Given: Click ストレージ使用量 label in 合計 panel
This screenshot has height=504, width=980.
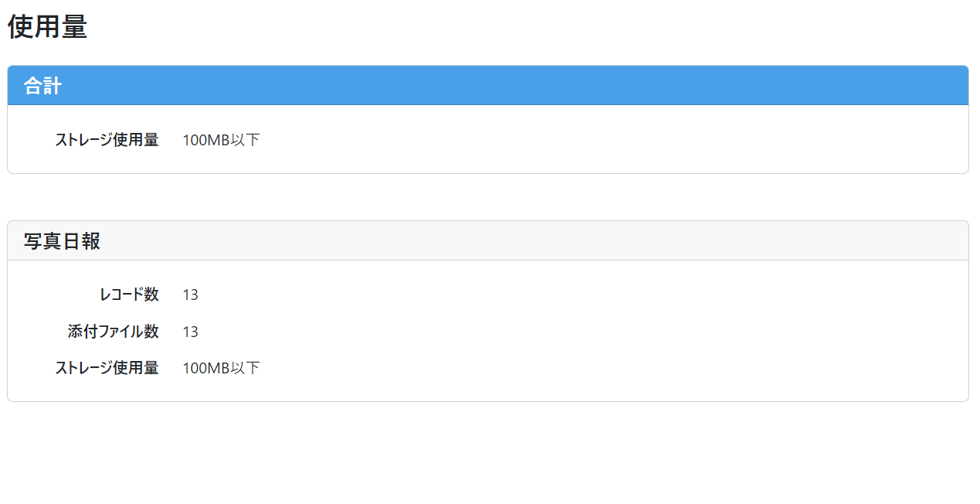Looking at the screenshot, I should (x=107, y=140).
